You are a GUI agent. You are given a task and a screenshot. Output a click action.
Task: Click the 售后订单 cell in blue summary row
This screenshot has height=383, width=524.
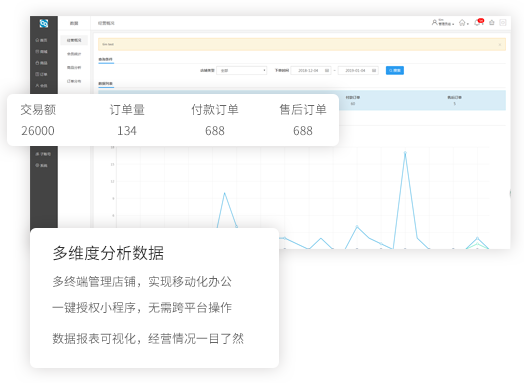tap(454, 100)
